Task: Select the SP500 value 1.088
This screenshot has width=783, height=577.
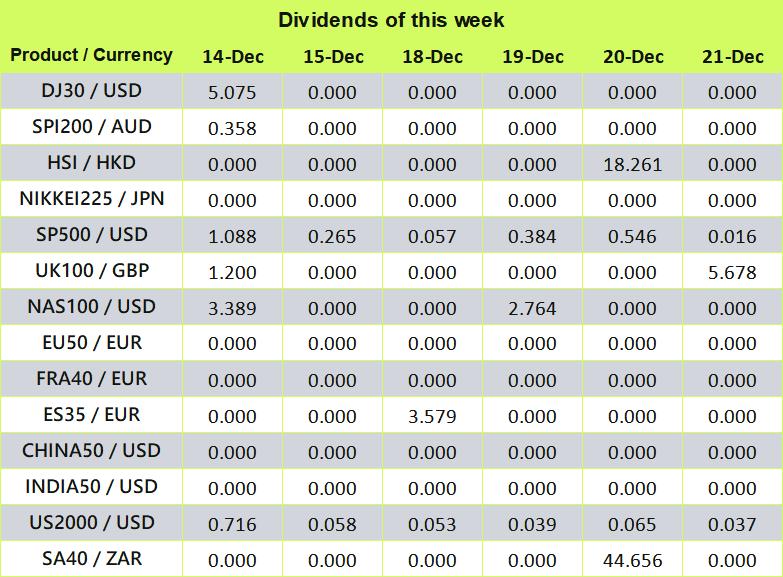Action: click(232, 237)
